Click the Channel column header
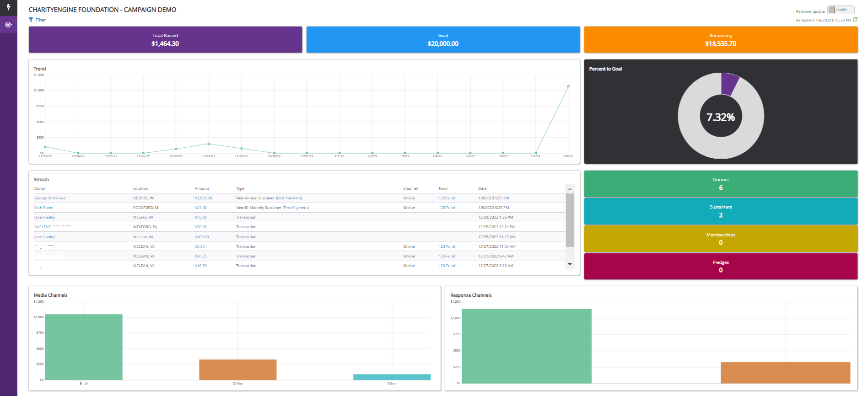 (x=410, y=188)
